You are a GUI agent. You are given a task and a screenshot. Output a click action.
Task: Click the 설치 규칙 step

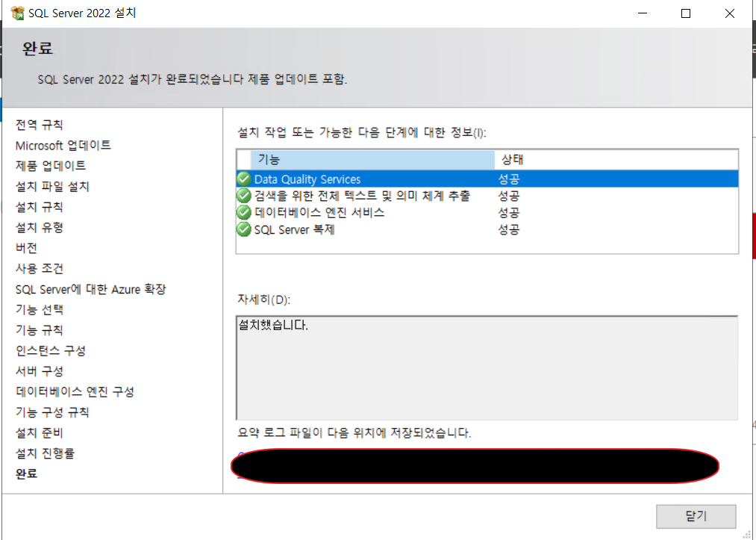click(39, 207)
